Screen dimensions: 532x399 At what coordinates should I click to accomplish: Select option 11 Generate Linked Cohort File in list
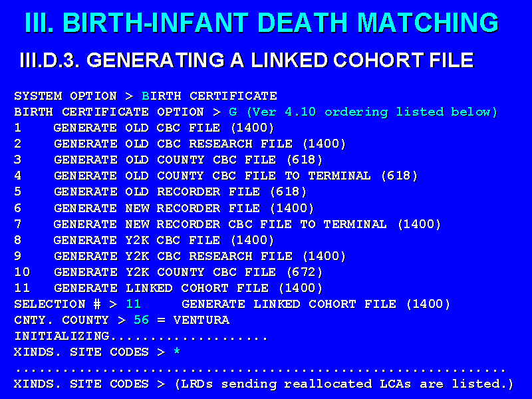tap(188, 288)
